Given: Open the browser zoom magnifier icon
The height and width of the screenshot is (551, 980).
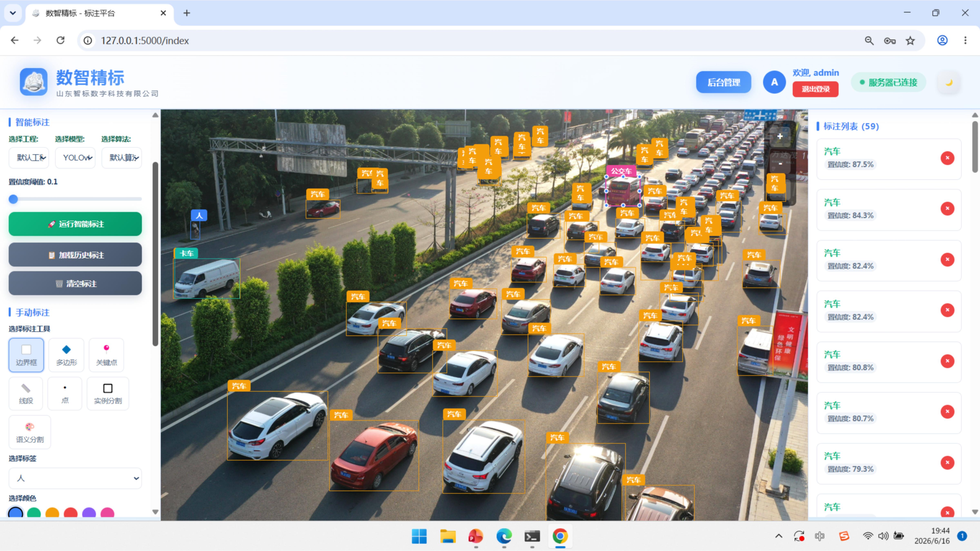Looking at the screenshot, I should (869, 41).
